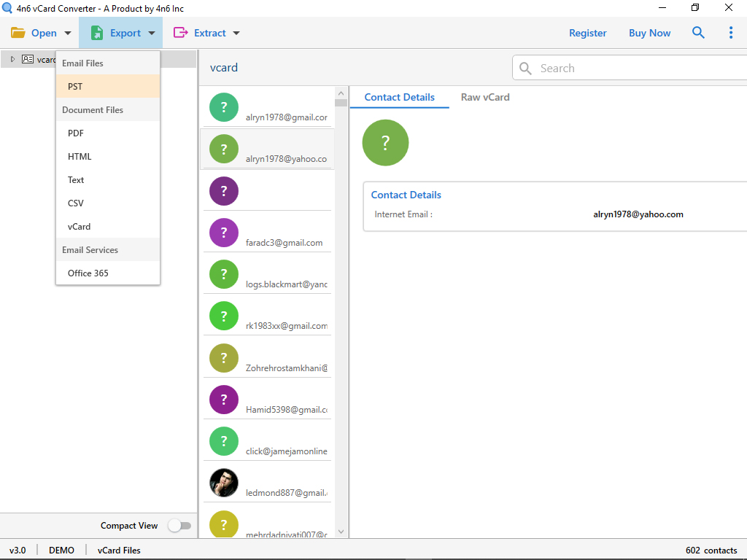
Task: Choose vCard export format
Action: point(108,226)
